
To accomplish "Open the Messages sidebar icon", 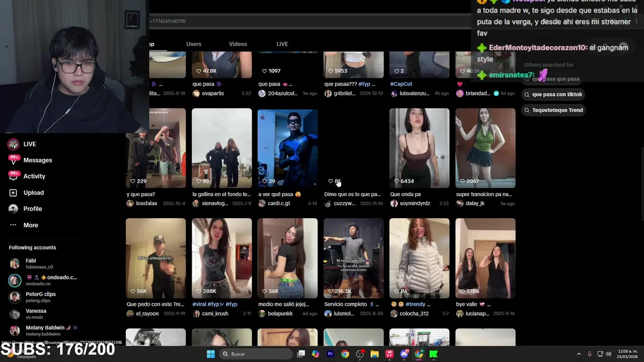I will pos(14,160).
